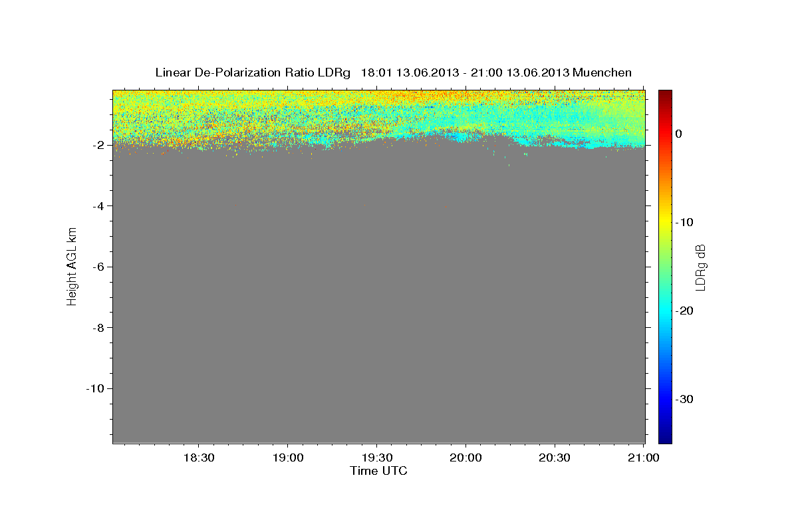
Task: Click the 19:30 time tick label
Action: pos(376,458)
